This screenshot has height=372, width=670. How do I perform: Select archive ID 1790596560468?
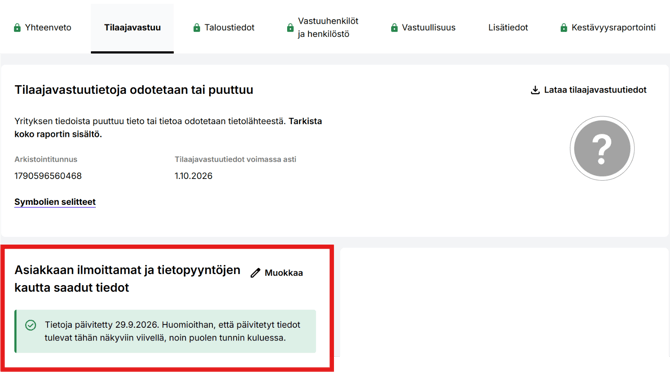pyautogui.click(x=48, y=176)
